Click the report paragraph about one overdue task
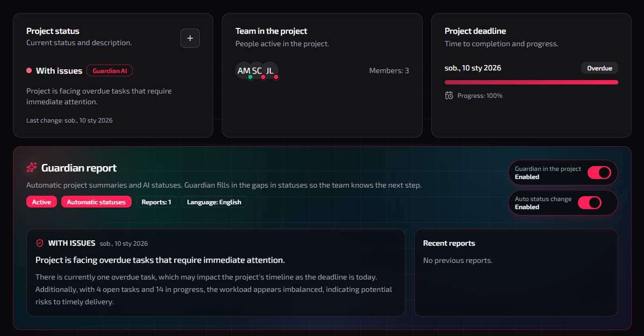 click(x=214, y=290)
